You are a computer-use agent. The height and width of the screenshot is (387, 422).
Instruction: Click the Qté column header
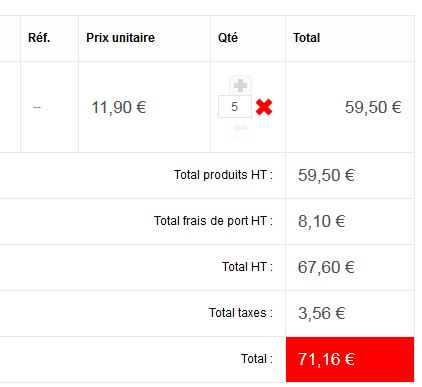(x=228, y=38)
